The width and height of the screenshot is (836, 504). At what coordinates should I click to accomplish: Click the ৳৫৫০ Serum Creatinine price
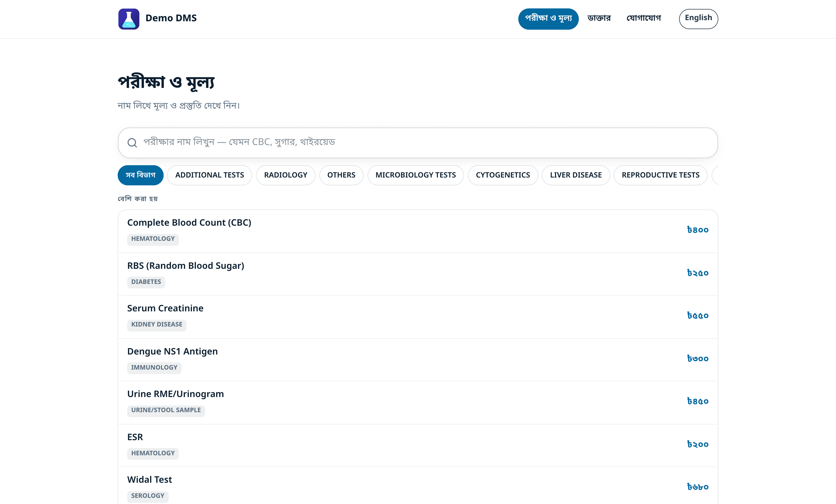(698, 316)
